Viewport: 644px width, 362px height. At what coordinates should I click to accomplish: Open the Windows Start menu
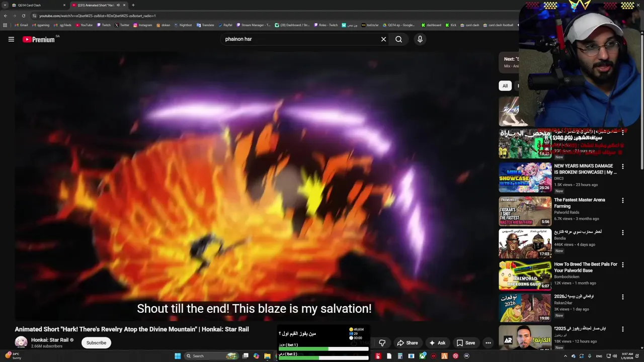[x=178, y=356]
